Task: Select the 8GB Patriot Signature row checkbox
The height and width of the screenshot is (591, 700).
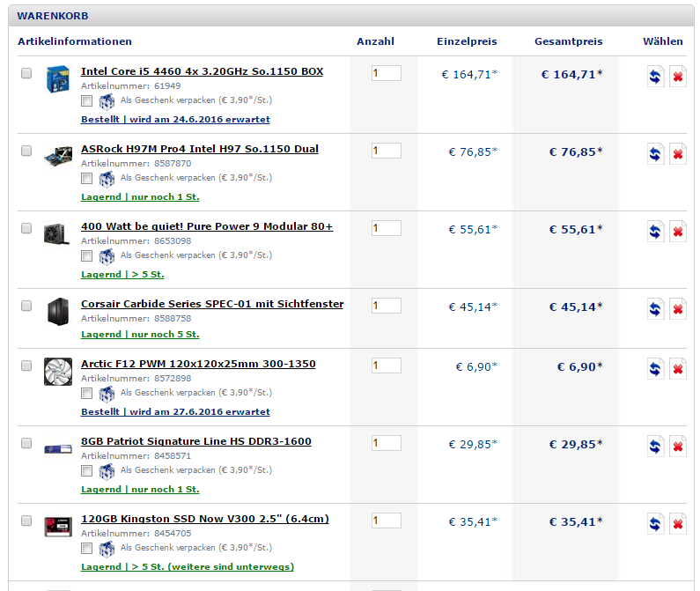Action: tap(26, 443)
